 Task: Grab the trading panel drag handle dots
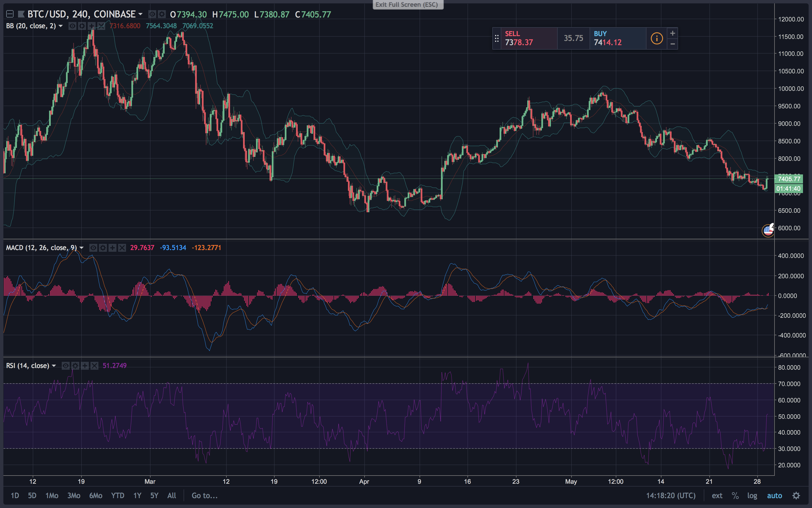click(x=497, y=39)
